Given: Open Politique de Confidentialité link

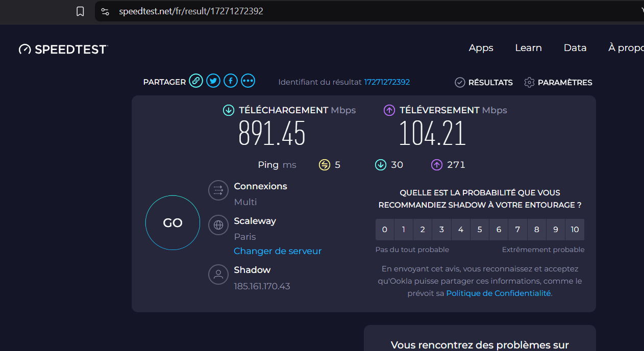Looking at the screenshot, I should click(x=499, y=293).
